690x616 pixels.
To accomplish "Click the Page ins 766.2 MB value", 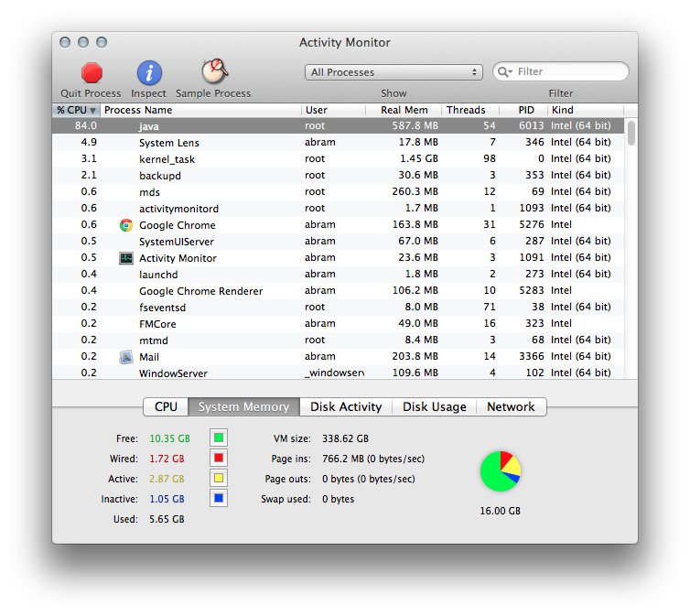I will pos(373,459).
